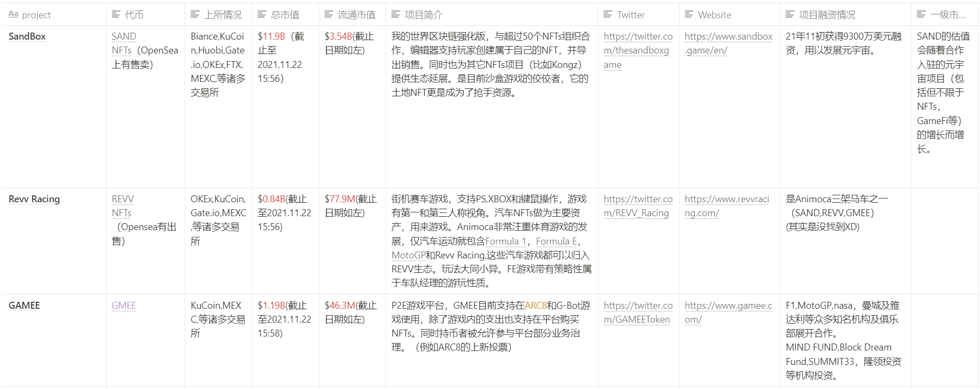Click NFTs link in SandBox row

pyautogui.click(x=122, y=50)
